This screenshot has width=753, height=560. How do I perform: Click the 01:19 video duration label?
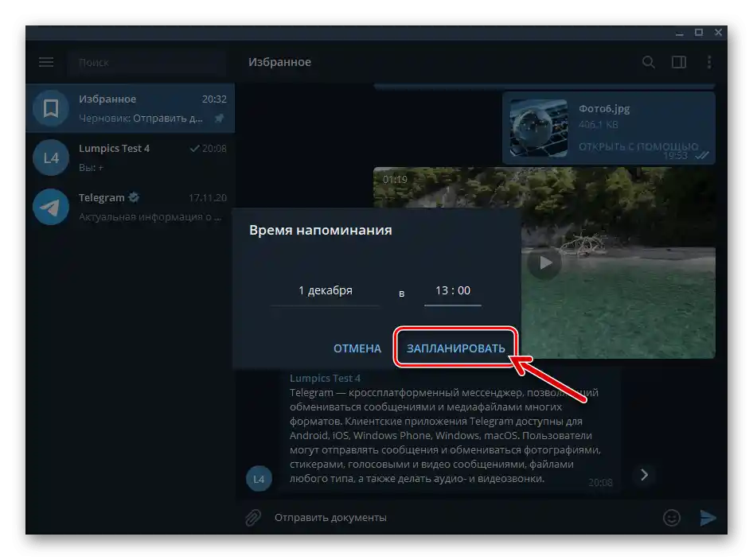(x=395, y=180)
